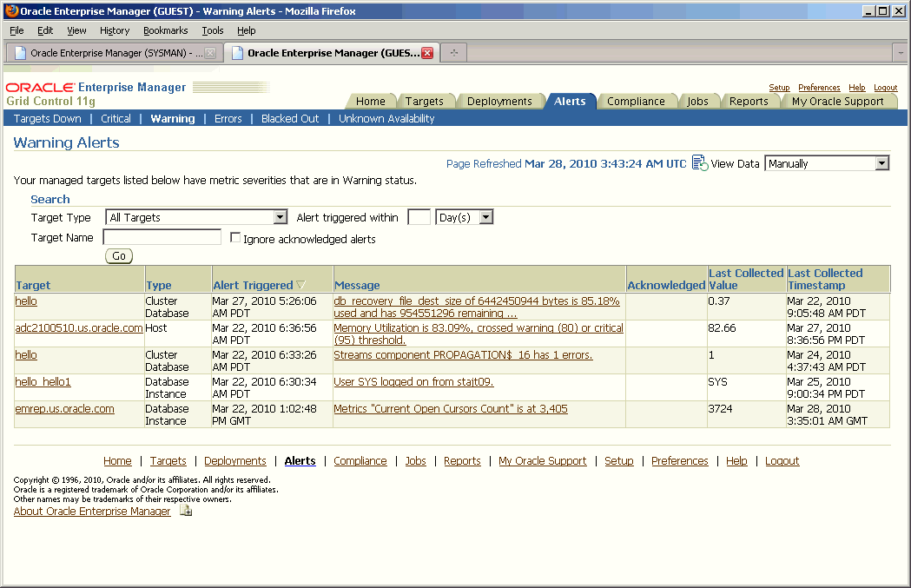Click the footer Deployments link
Image resolution: width=911 pixels, height=588 pixels.
(234, 460)
